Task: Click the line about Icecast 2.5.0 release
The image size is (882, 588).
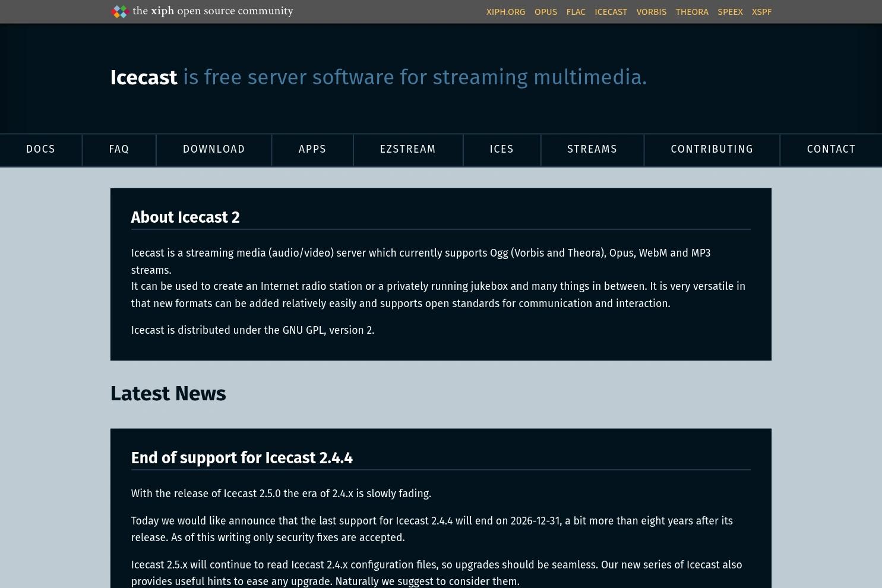Action: tap(281, 494)
